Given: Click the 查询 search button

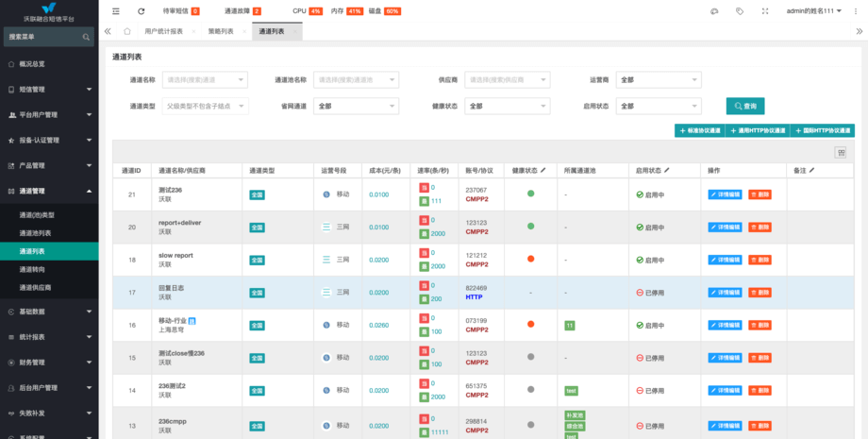Looking at the screenshot, I should pos(745,106).
